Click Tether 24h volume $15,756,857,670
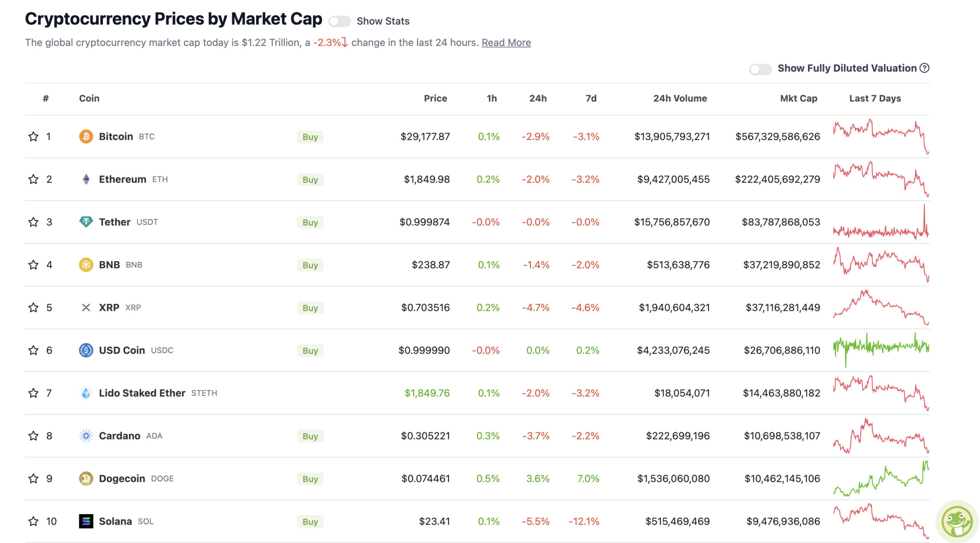This screenshot has height=543, width=980. (x=672, y=222)
